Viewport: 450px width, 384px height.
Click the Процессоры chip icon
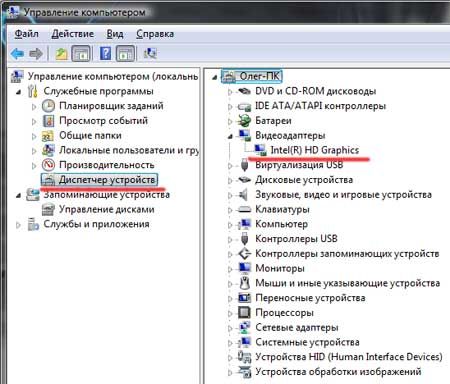point(244,312)
